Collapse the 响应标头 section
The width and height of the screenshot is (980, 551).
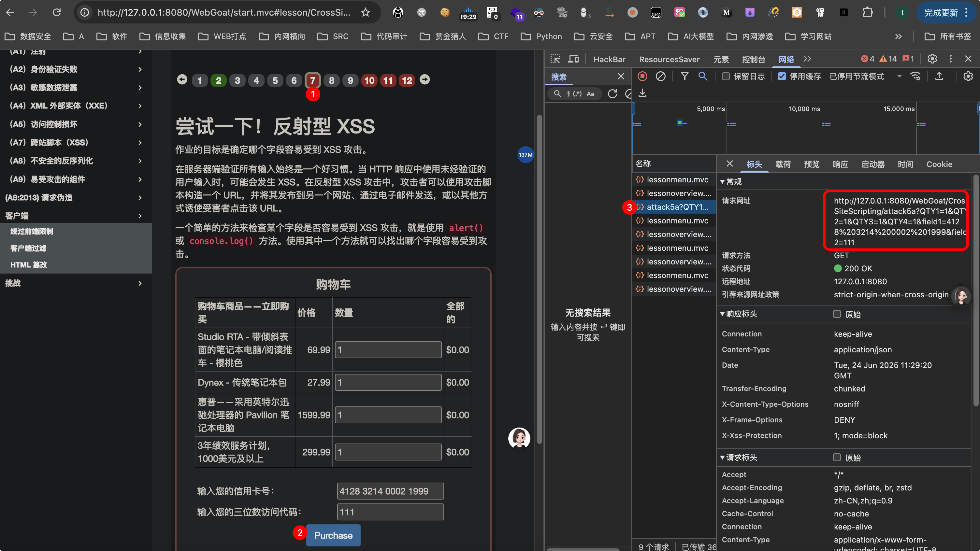pyautogui.click(x=739, y=314)
